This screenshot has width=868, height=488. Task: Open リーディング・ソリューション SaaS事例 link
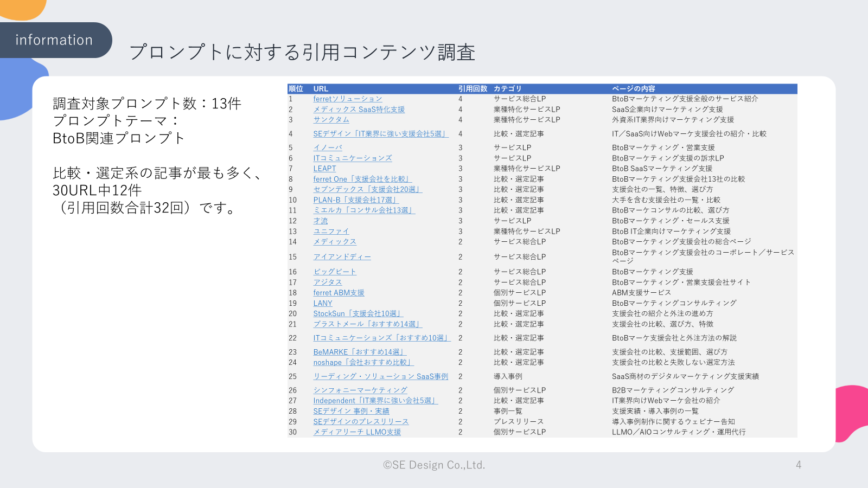click(381, 376)
